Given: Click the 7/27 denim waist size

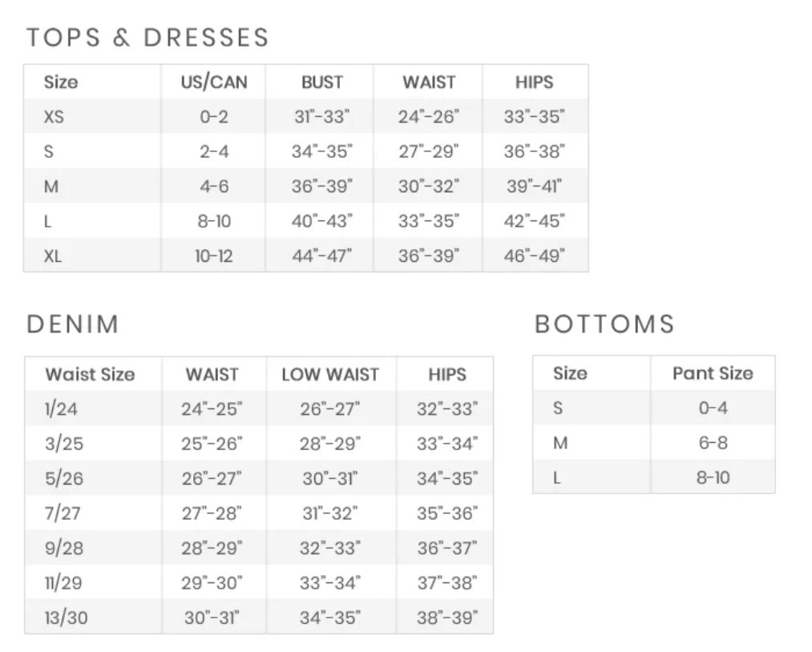Looking at the screenshot, I should [63, 513].
